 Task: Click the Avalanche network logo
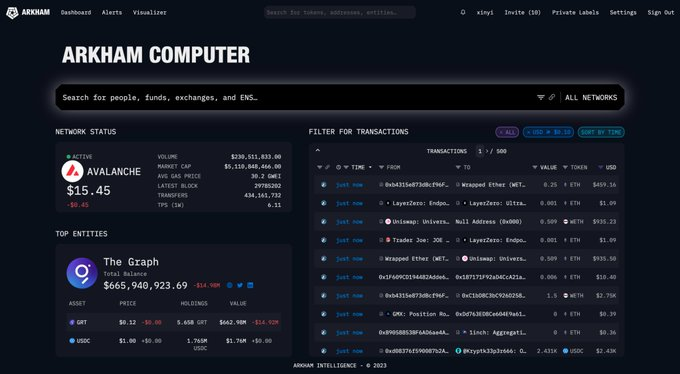(72, 171)
